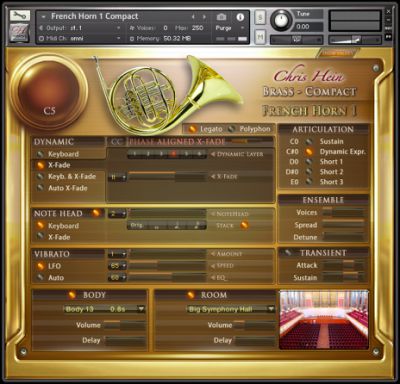Select X-Fade under Note Head

pos(40,236)
